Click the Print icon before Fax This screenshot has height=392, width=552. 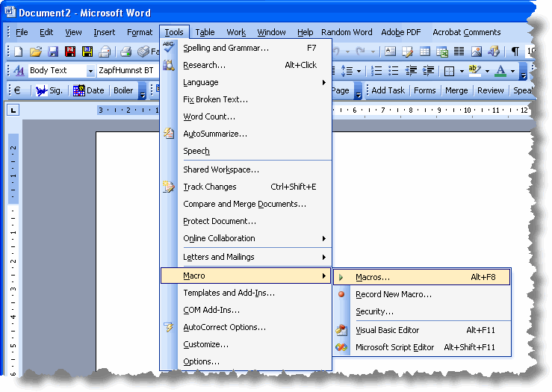(x=125, y=52)
